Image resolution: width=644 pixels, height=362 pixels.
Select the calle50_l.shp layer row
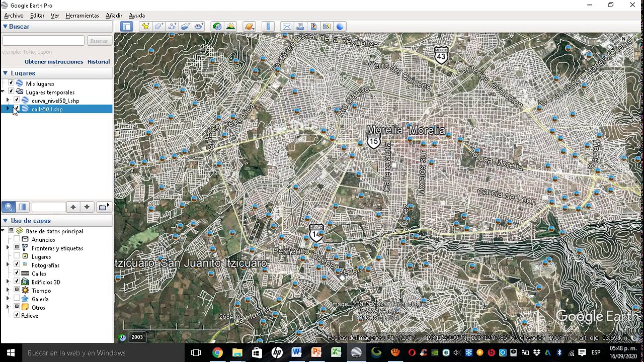[x=56, y=109]
